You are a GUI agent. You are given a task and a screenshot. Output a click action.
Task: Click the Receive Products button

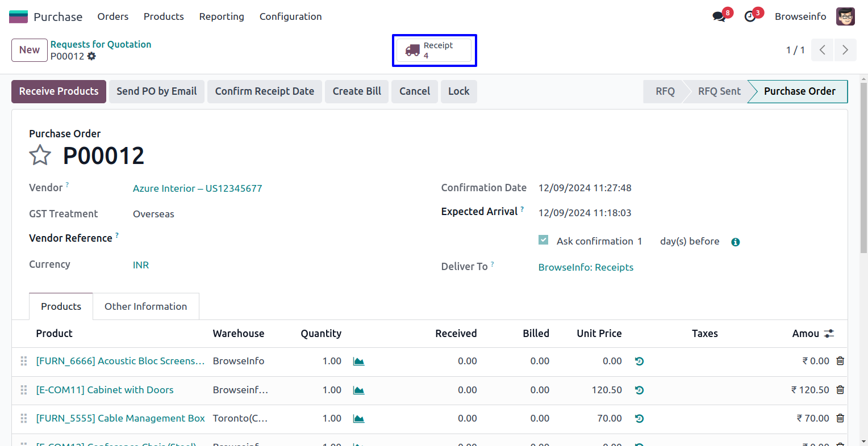59,91
